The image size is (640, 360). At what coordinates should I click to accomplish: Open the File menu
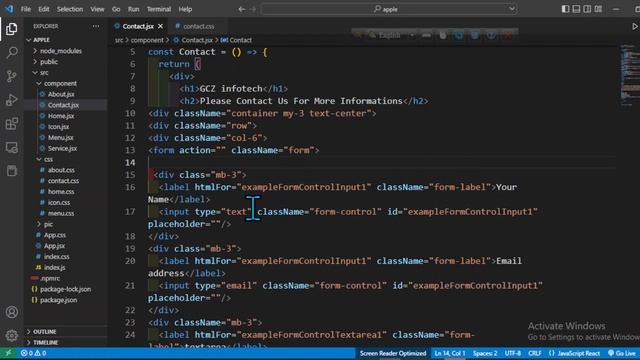(26, 9)
